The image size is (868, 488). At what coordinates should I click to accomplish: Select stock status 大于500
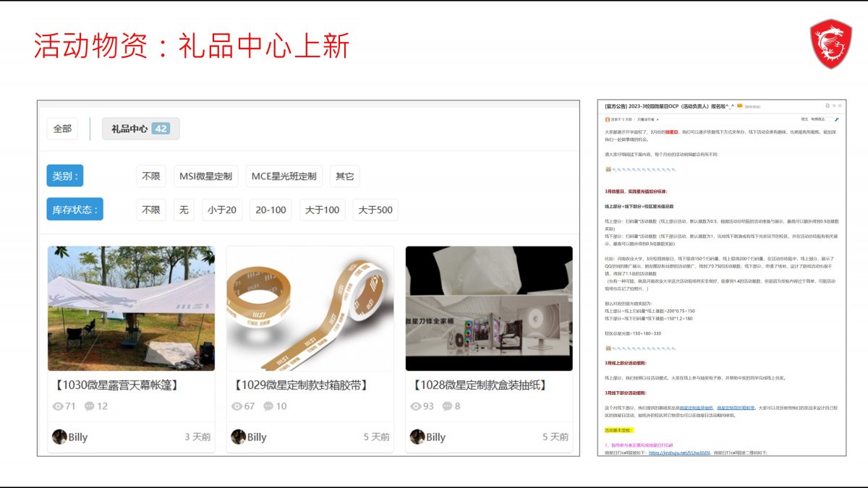click(x=375, y=210)
